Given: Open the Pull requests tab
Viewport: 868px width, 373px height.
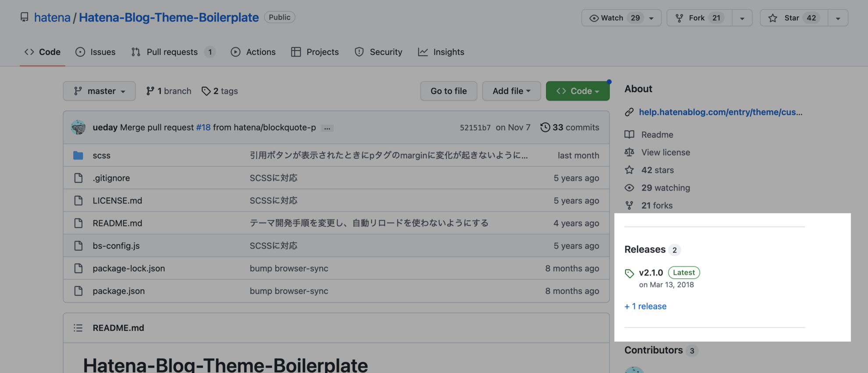Looking at the screenshot, I should pyautogui.click(x=173, y=52).
